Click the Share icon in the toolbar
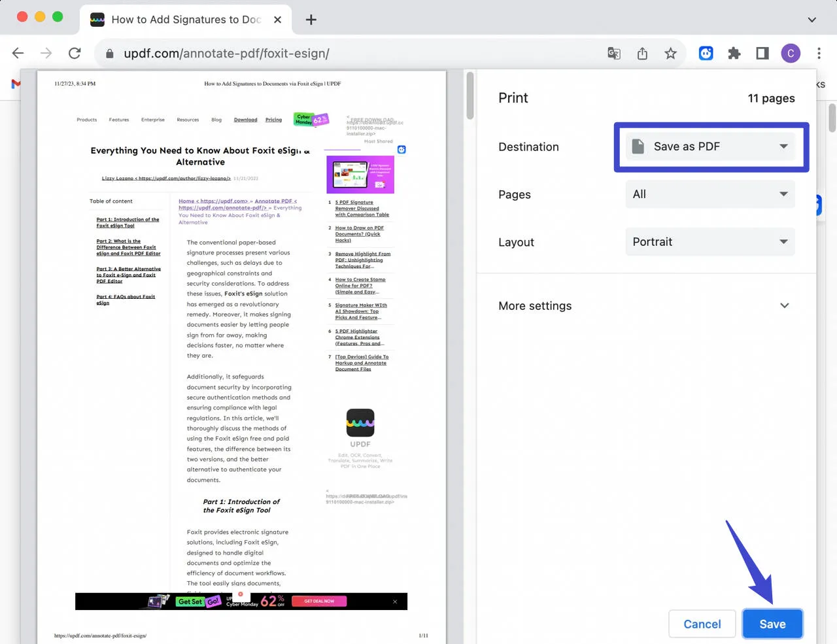The height and width of the screenshot is (644, 837). coord(642,53)
